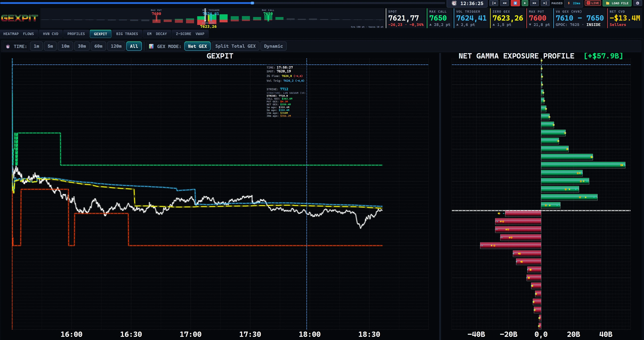This screenshot has height=340, width=644.
Task: Switch GEX mode to Dynamic
Action: pyautogui.click(x=274, y=46)
